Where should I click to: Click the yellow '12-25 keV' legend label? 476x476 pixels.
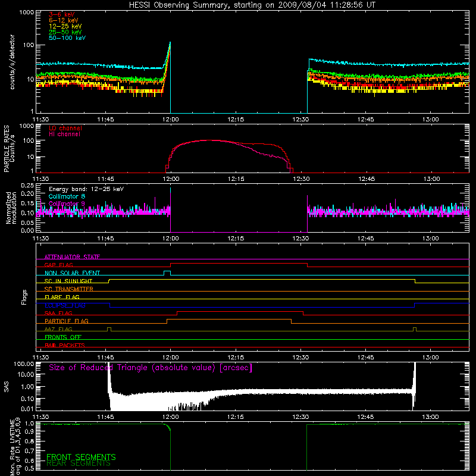coord(65,26)
